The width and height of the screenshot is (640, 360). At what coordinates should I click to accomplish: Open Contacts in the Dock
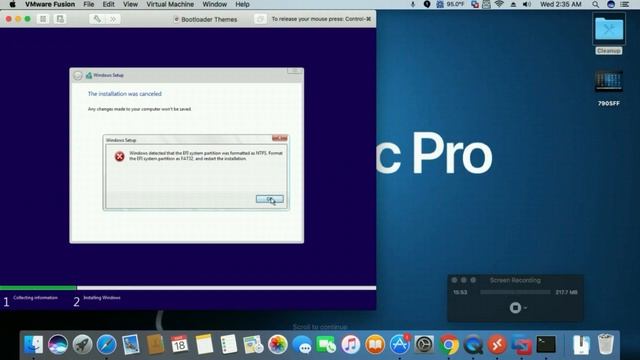156,344
